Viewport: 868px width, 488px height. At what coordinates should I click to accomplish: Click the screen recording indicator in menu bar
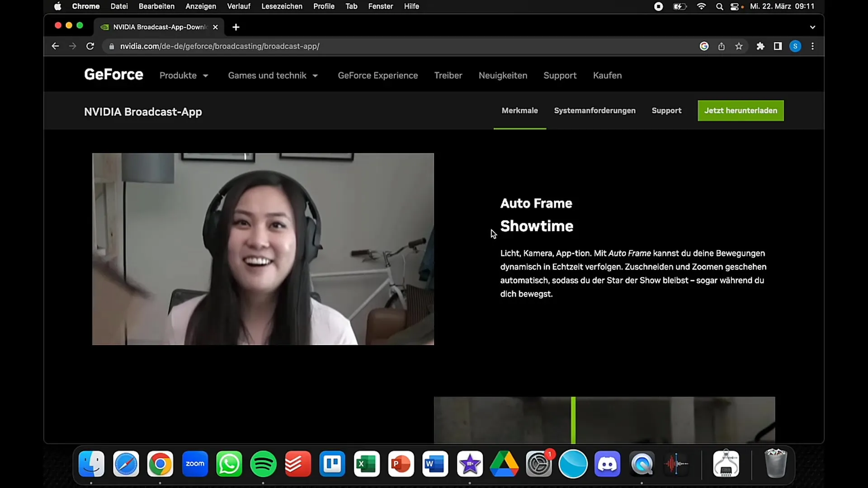(x=658, y=6)
